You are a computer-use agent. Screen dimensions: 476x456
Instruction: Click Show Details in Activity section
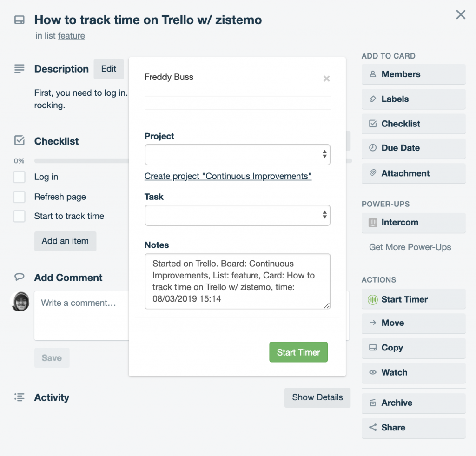[x=317, y=397]
